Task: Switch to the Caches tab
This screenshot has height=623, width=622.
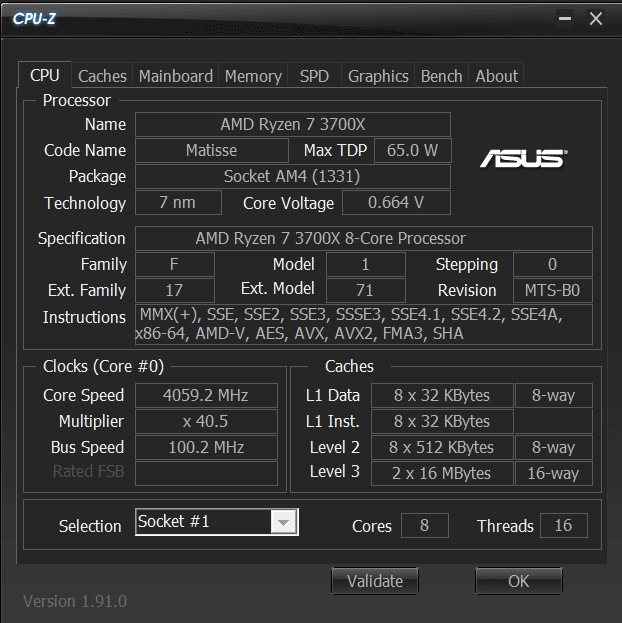Action: click(x=102, y=76)
